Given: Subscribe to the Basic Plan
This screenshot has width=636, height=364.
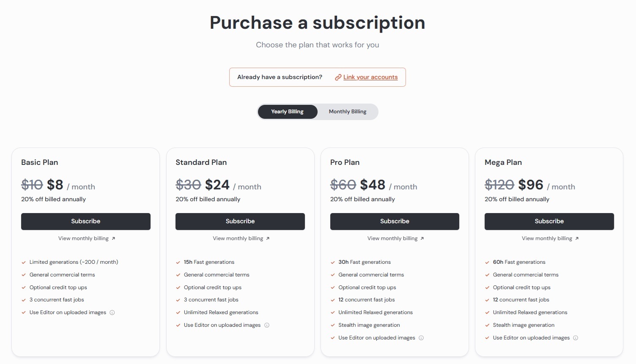Looking at the screenshot, I should pos(86,222).
